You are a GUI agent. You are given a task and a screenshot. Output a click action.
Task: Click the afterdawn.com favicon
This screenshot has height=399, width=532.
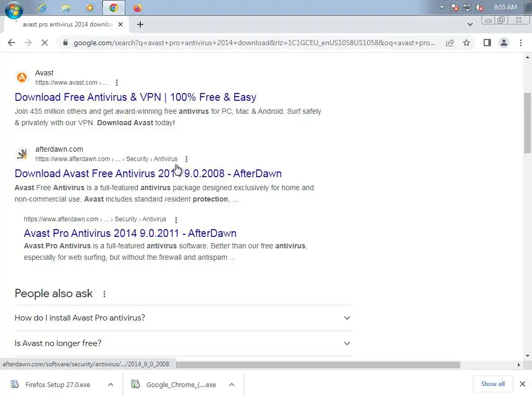22,154
